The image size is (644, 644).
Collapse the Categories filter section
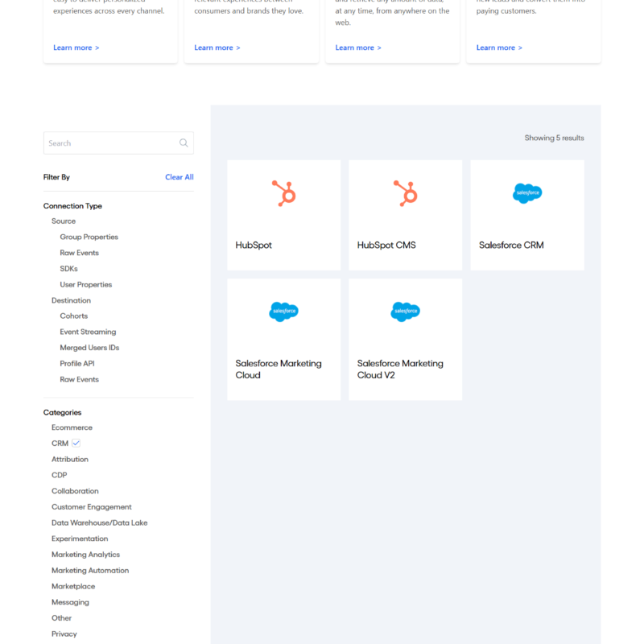tap(62, 413)
